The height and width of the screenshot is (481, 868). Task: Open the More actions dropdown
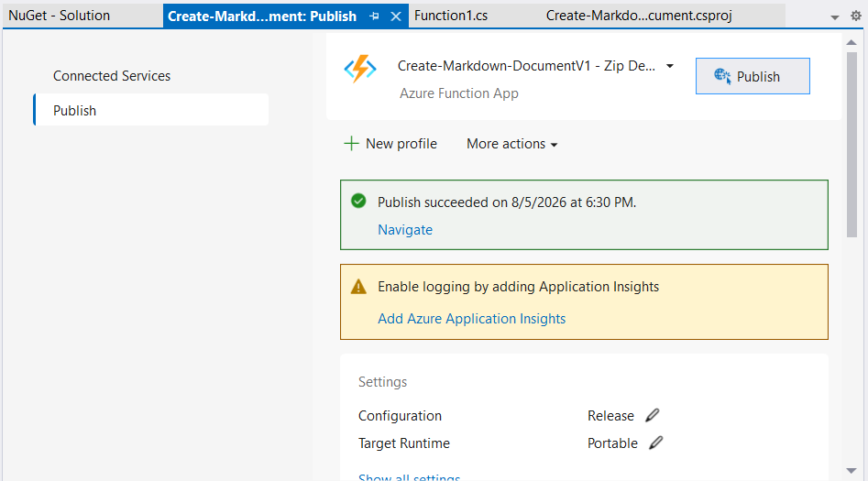[x=511, y=144]
